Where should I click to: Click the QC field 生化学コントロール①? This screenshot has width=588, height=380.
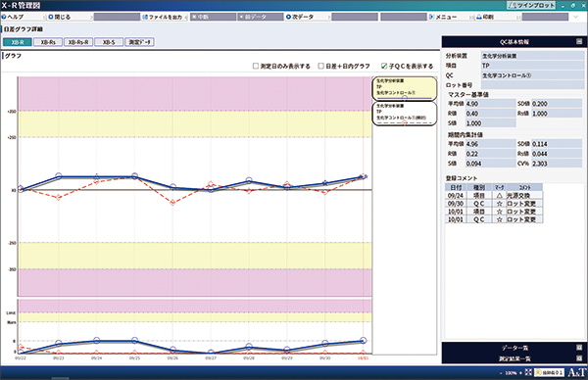click(x=532, y=75)
